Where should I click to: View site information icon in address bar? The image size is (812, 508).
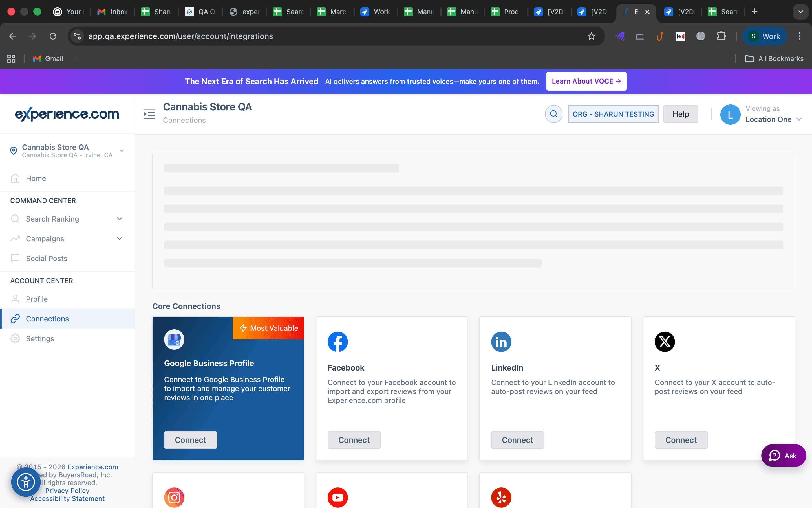tap(77, 36)
